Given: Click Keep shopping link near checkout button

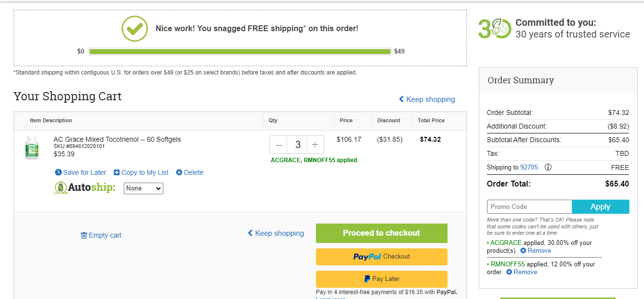Looking at the screenshot, I should click(276, 233).
